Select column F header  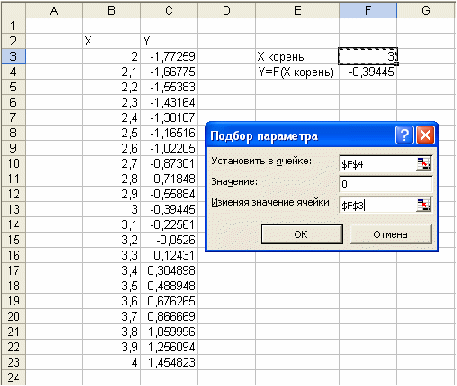click(368, 11)
